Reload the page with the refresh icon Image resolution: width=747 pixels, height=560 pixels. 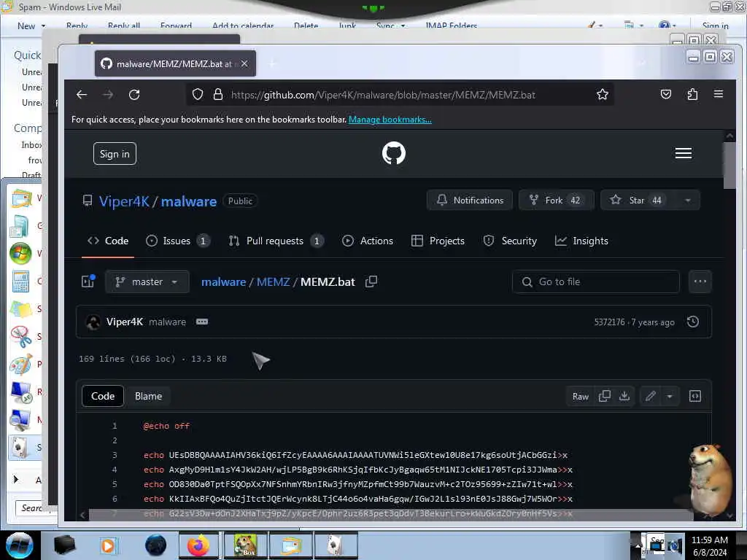point(134,94)
